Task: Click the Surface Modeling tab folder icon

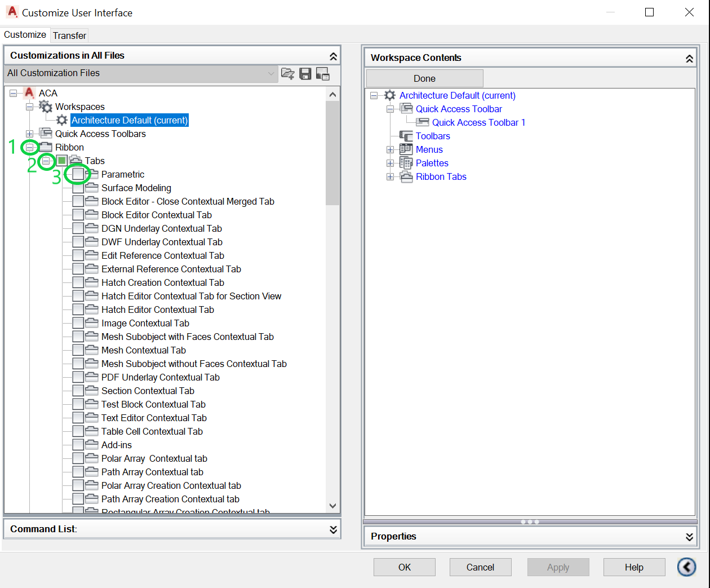Action: coord(92,188)
